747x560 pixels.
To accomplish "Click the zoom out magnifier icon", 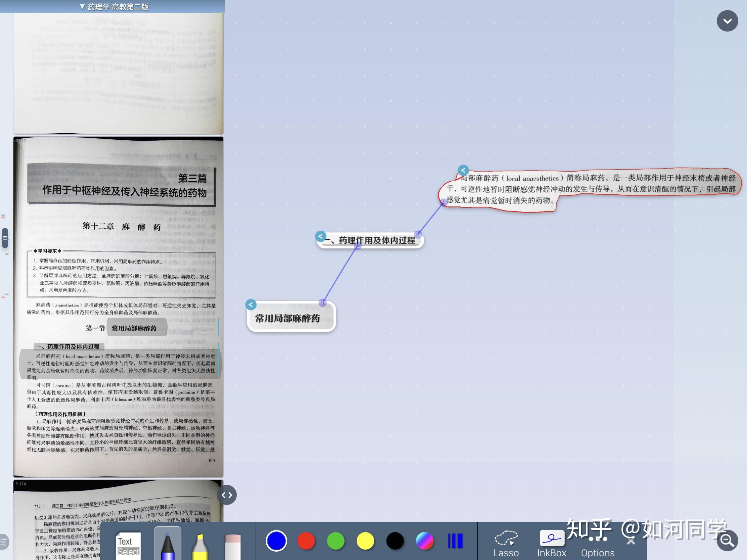I will tap(727, 541).
